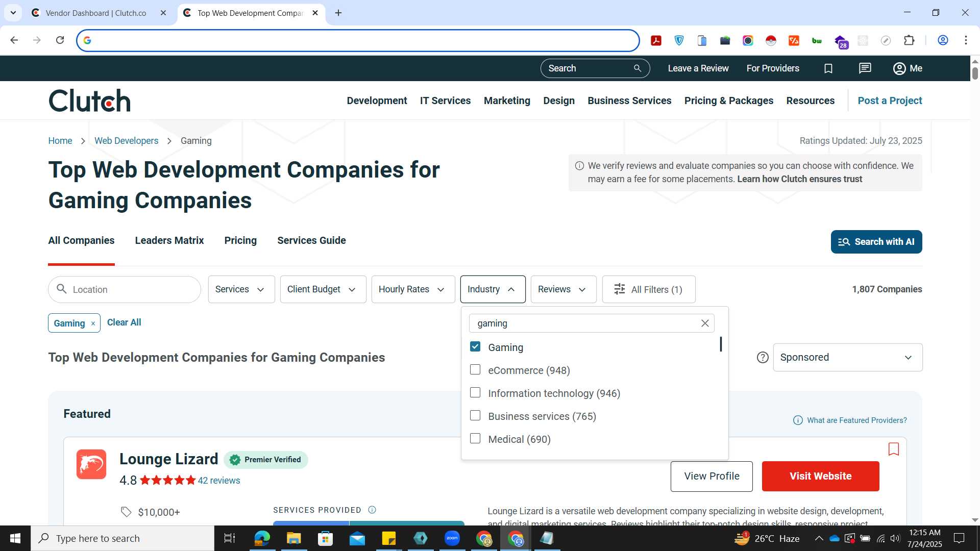
Task: Expand the Client Budget dropdown
Action: [x=323, y=289]
